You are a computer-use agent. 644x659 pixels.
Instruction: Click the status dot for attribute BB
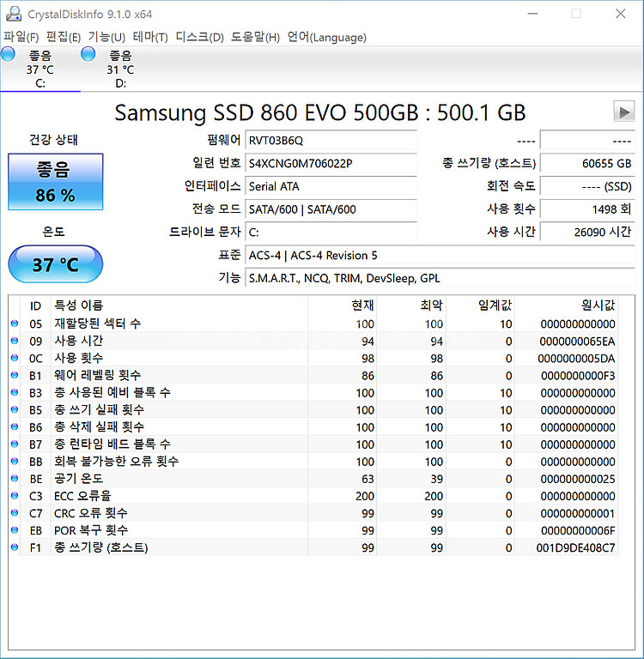15,461
